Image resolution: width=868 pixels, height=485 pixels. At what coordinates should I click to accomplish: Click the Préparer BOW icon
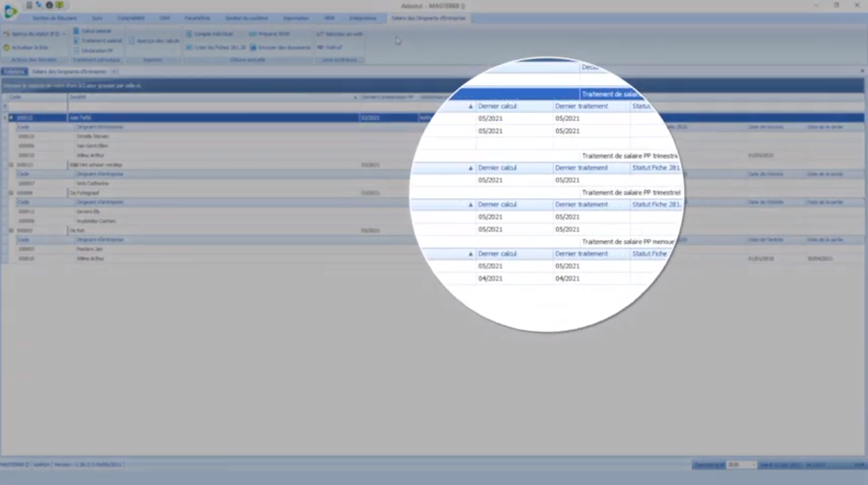coord(253,33)
